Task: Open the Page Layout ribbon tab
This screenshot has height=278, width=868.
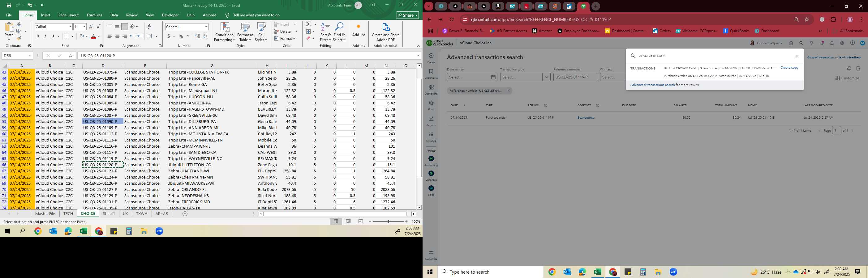Action: 68,15
